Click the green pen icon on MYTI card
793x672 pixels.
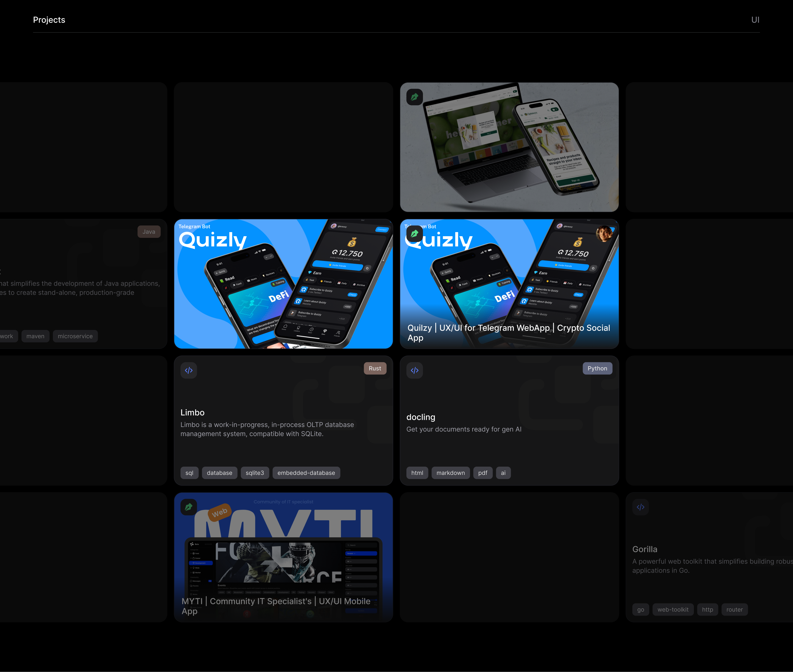189,507
